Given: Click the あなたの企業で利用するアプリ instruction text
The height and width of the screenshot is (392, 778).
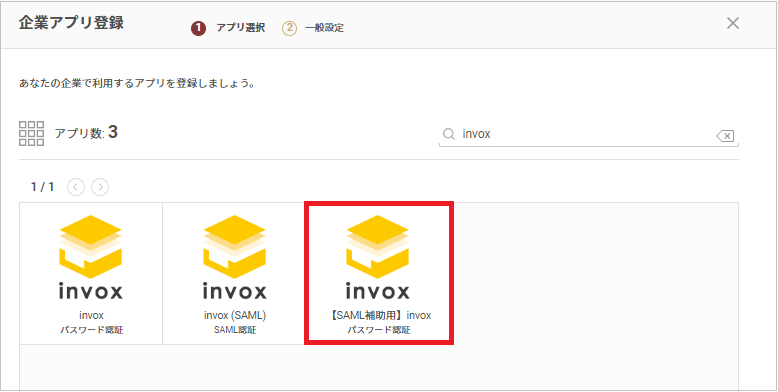Looking at the screenshot, I should click(x=137, y=83).
